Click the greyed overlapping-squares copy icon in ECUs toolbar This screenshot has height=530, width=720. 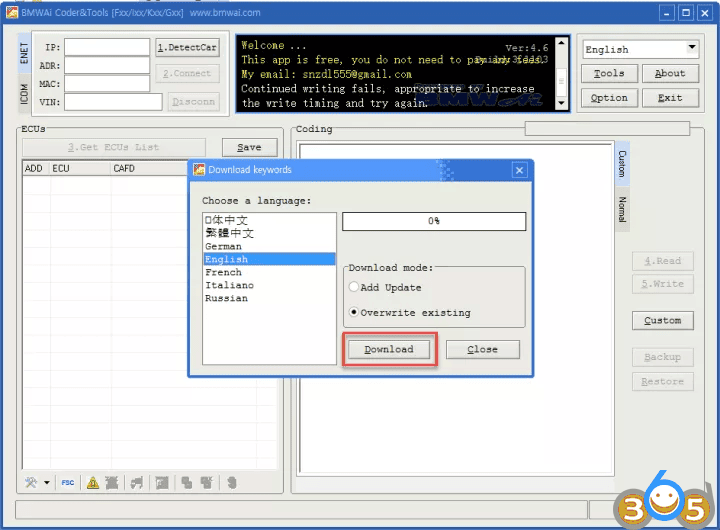(x=186, y=483)
